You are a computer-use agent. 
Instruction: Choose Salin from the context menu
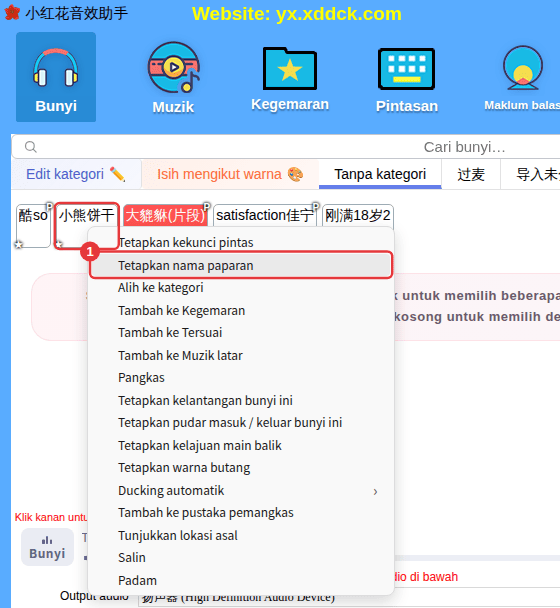click(x=241, y=558)
